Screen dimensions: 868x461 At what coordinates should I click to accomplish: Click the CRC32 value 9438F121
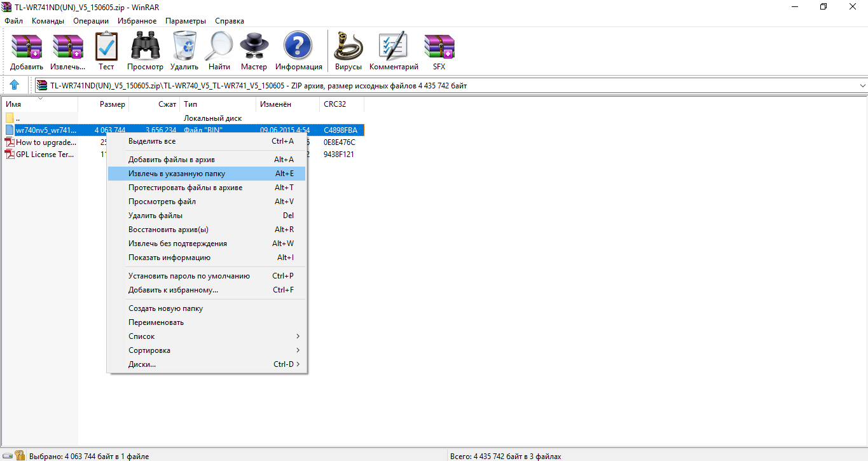coord(339,155)
